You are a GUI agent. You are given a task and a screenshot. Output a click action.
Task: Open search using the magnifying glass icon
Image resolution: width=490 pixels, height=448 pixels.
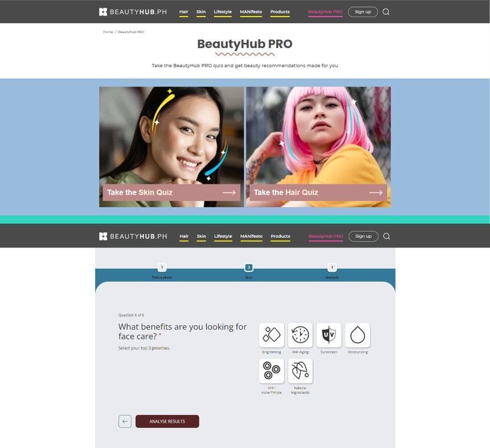pyautogui.click(x=386, y=12)
